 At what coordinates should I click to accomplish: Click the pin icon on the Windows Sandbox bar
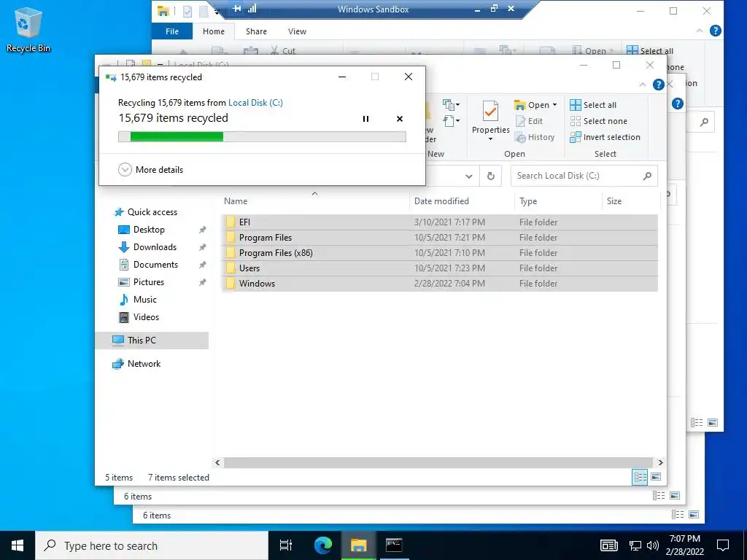pyautogui.click(x=237, y=9)
